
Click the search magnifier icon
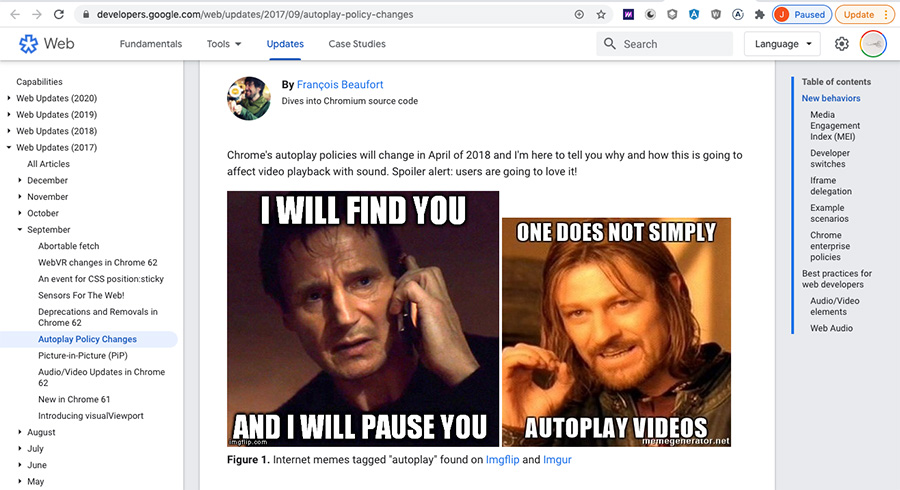tap(610, 44)
